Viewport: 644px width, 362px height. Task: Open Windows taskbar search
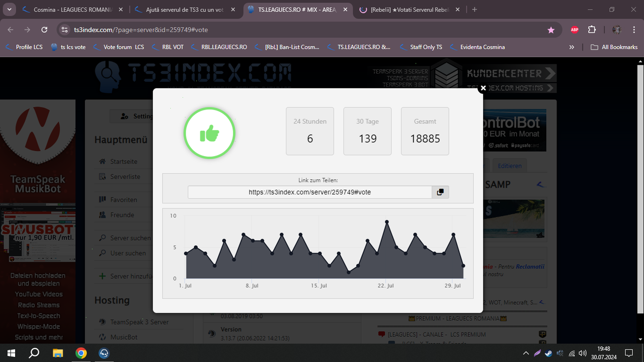(x=34, y=353)
